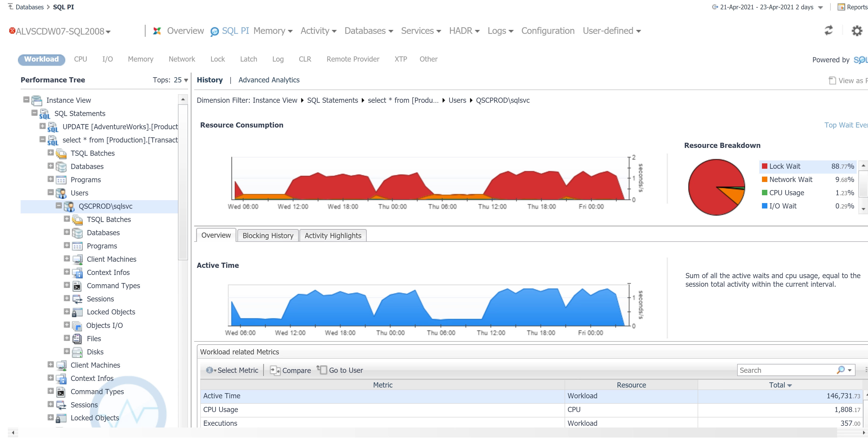This screenshot has width=868, height=440.
Task: Click the Context Infos icon under QSCPROD\sqlsvc
Action: coord(77,273)
